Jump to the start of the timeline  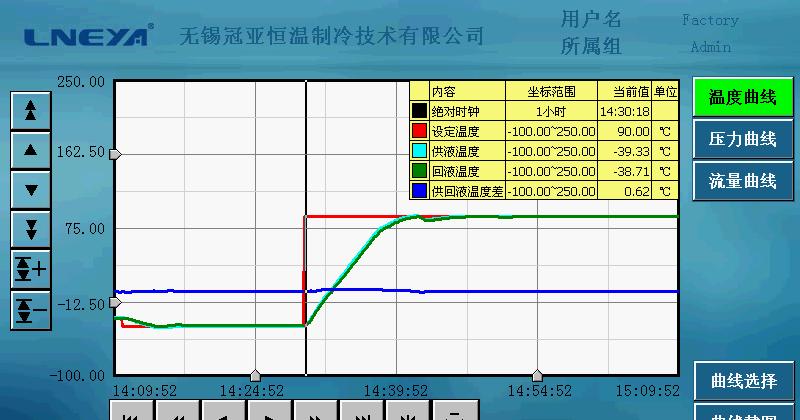[131, 411]
